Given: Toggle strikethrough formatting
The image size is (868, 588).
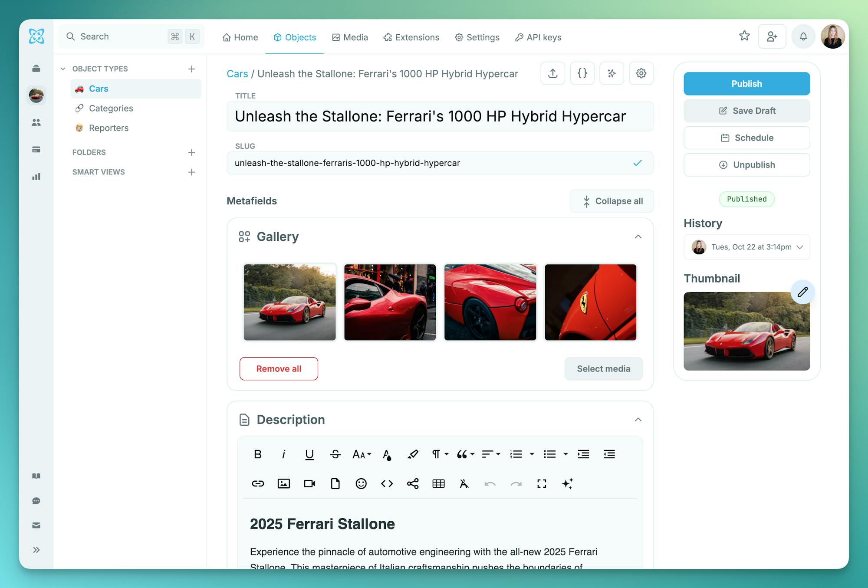Looking at the screenshot, I should pos(335,454).
